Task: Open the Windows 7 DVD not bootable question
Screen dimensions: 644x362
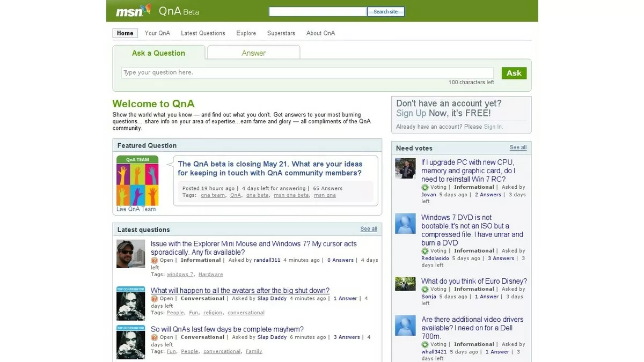Action: tap(472, 230)
